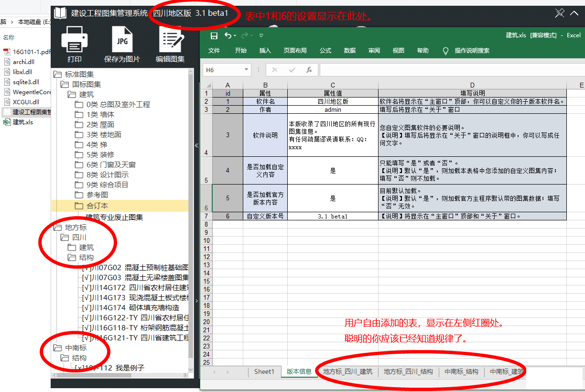Viewport: 585px width, 392px height.
Task: Switch to the 公式 ribbon tab
Action: [325, 51]
